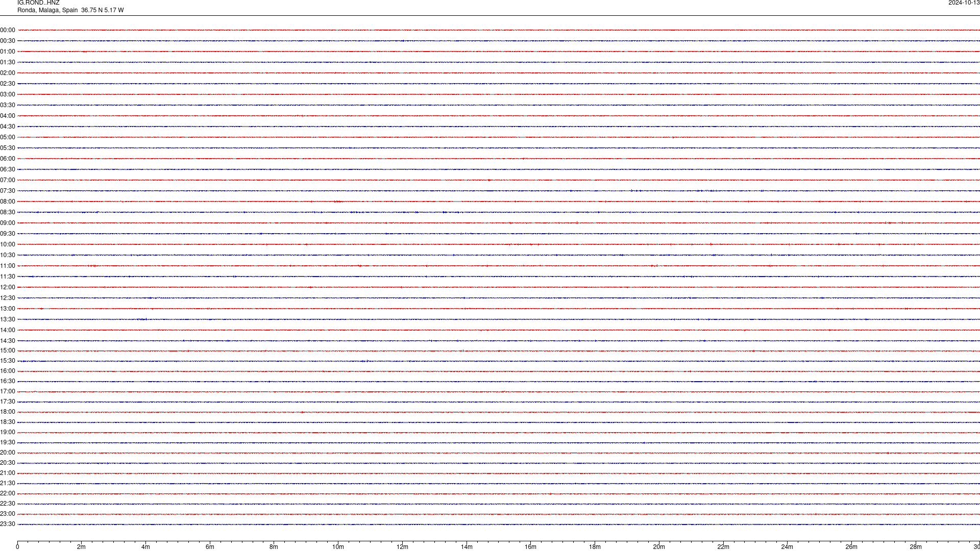980x551 pixels.
Task: Select the 22:30 trace time label
Action: (x=8, y=504)
